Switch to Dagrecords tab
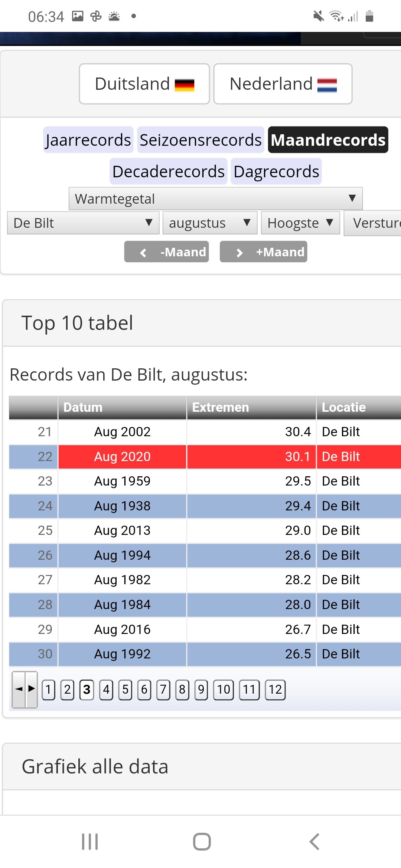The height and width of the screenshot is (868, 401). pyautogui.click(x=276, y=171)
